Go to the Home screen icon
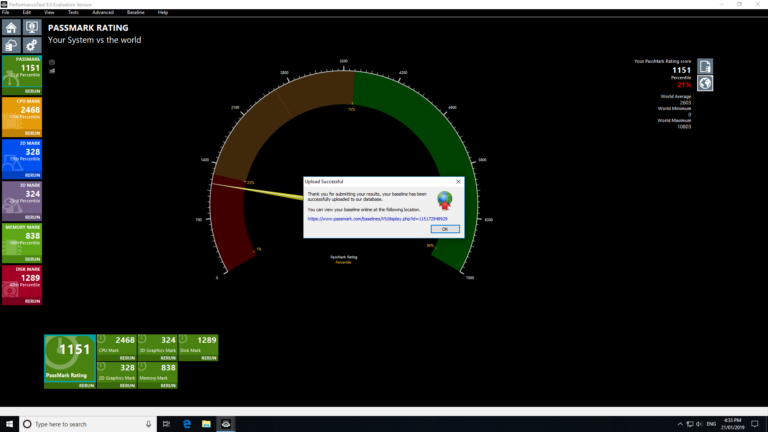The image size is (768, 432). (11, 27)
